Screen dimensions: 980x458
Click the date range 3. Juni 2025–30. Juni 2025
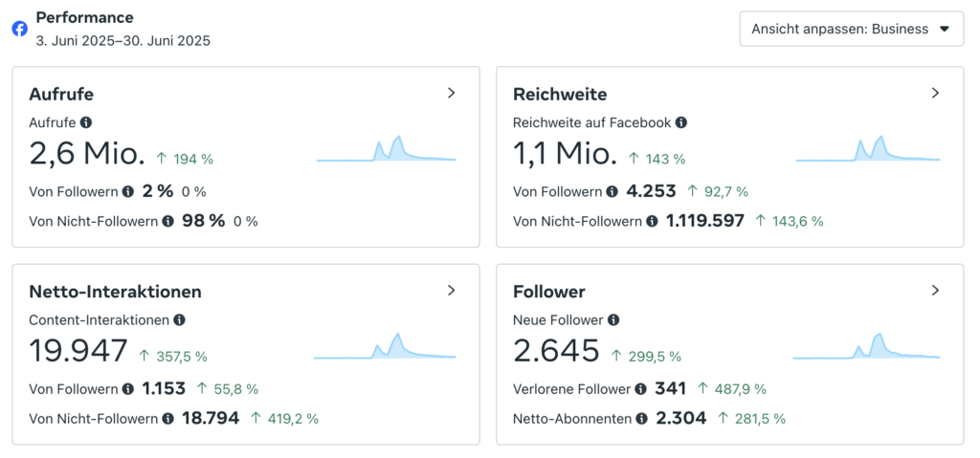click(123, 41)
